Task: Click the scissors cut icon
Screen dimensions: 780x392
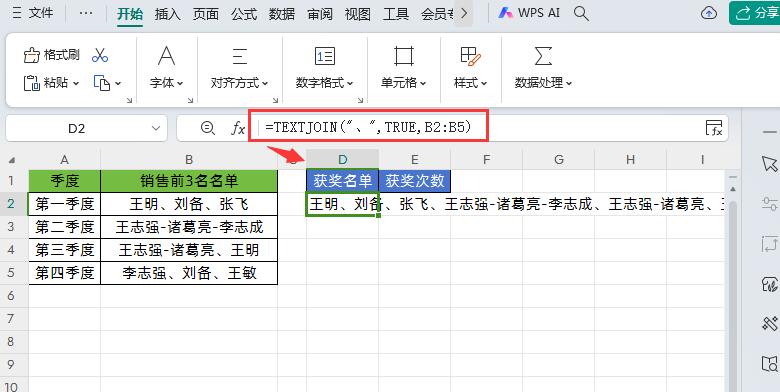Action: pos(100,55)
